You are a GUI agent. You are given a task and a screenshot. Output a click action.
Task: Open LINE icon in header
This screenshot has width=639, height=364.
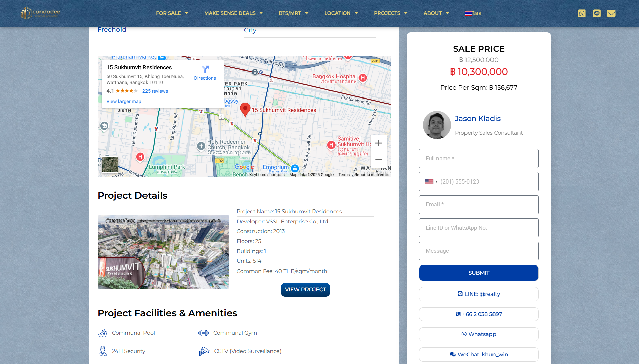pyautogui.click(x=596, y=13)
